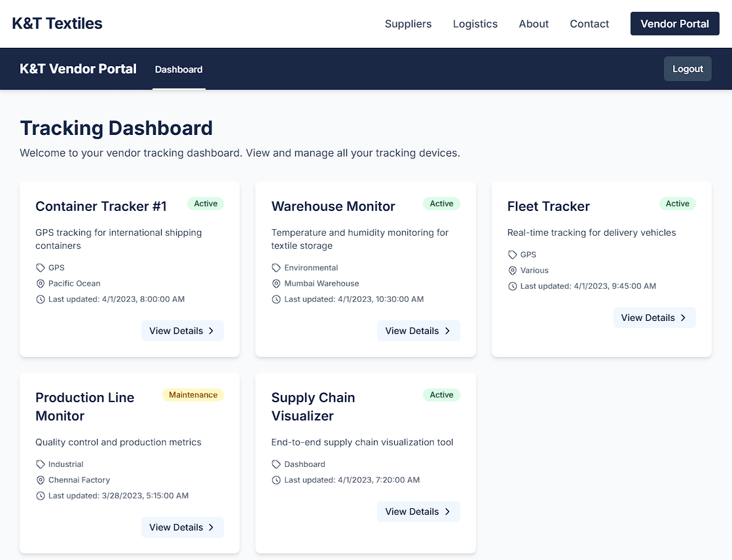
Task: Open the Vendor Portal from the top navigation
Action: 674,24
